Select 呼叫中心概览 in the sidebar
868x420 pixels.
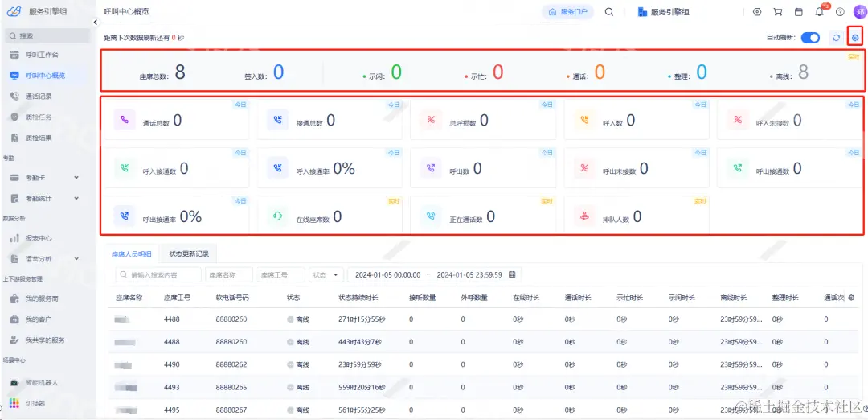(x=44, y=76)
